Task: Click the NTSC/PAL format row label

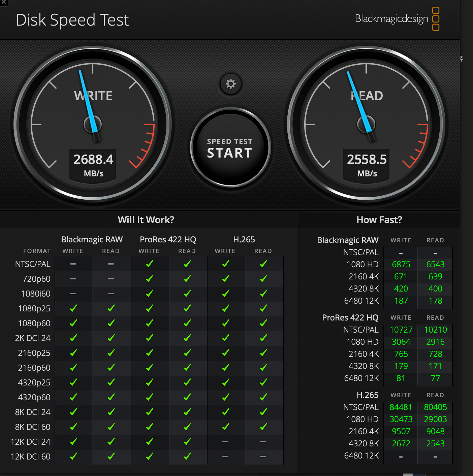Action: click(33, 264)
